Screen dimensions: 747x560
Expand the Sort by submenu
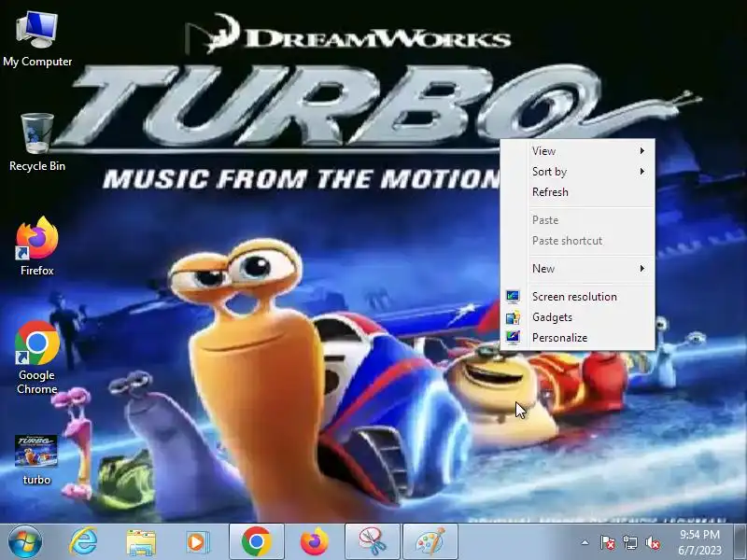577,172
